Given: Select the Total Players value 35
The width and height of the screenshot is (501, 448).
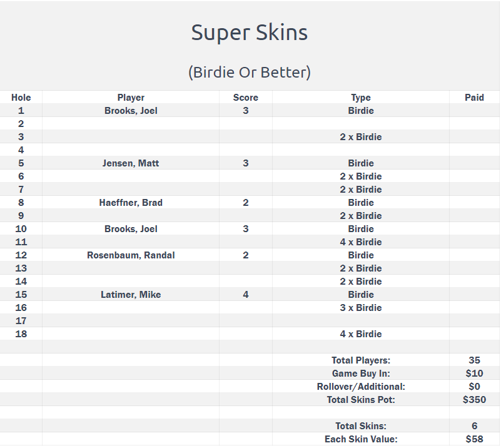Looking at the screenshot, I should (x=474, y=360).
